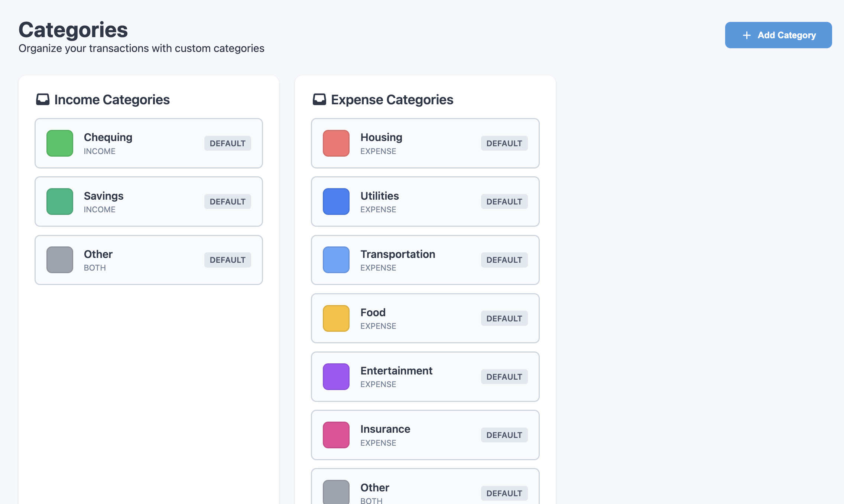This screenshot has width=844, height=504.
Task: Expand the Other category under Income
Action: 148,260
